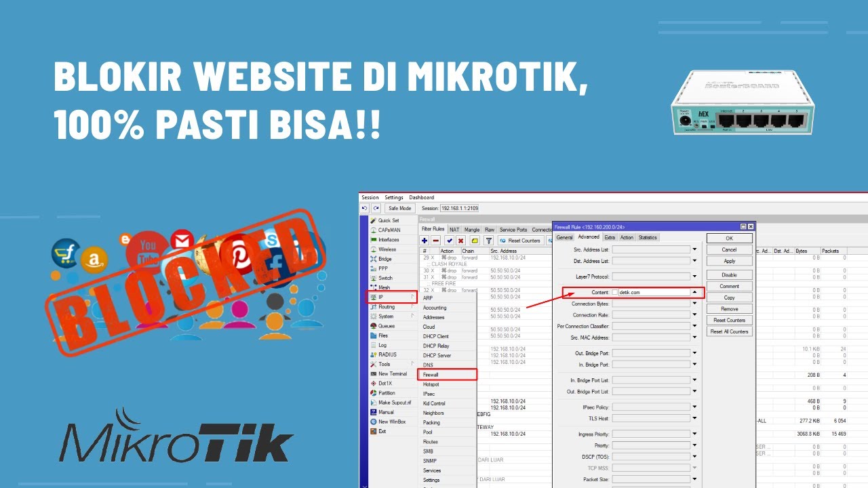This screenshot has height=488, width=868.
Task: Click Session address field 192.168.1.1
Action: 459,208
